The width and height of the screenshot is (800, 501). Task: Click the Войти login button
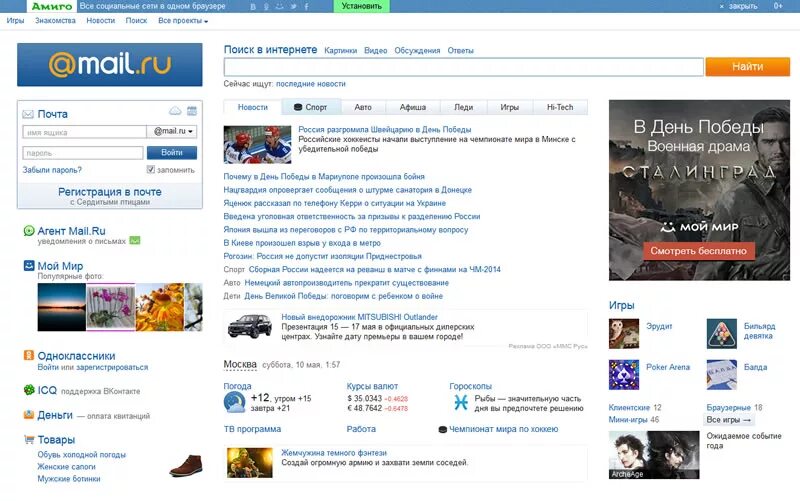pyautogui.click(x=172, y=153)
